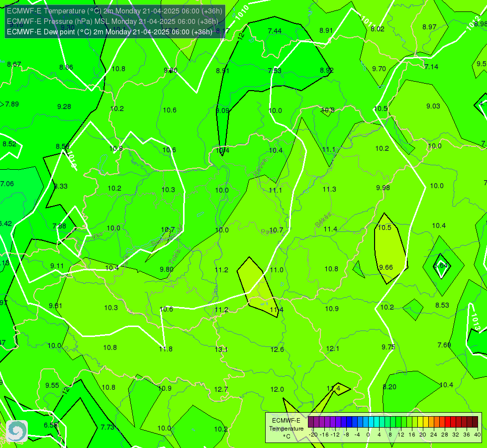Viewport: 487px width, 448px height.
Task: Click the 7.44 temperature value
Action: pyautogui.click(x=275, y=31)
